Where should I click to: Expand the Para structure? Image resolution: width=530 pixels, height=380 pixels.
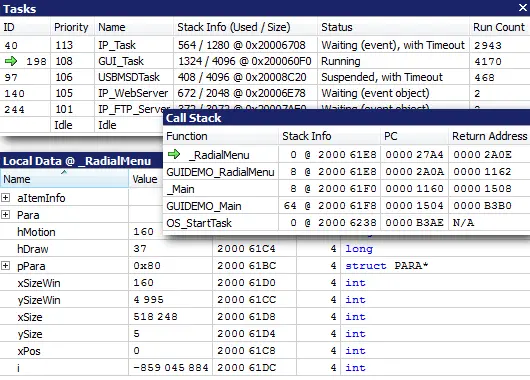click(x=5, y=215)
